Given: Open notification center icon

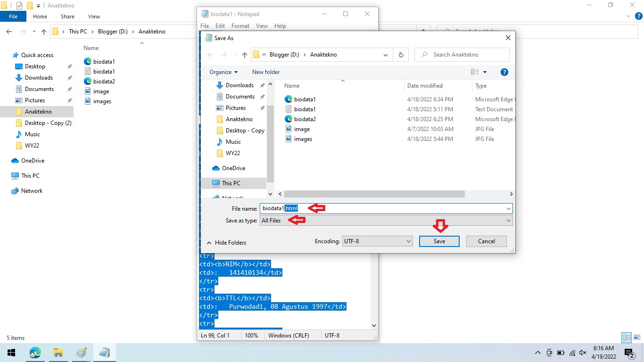Looking at the screenshot, I should pos(629,353).
